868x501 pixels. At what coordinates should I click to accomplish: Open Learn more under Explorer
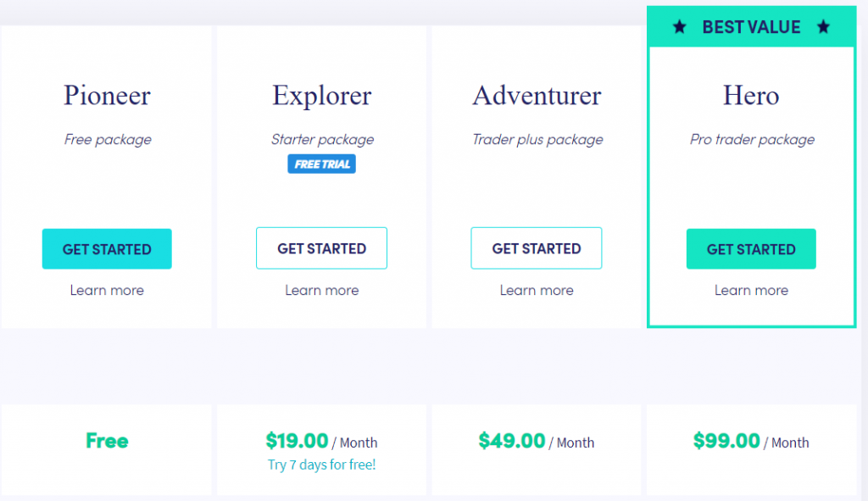point(322,290)
